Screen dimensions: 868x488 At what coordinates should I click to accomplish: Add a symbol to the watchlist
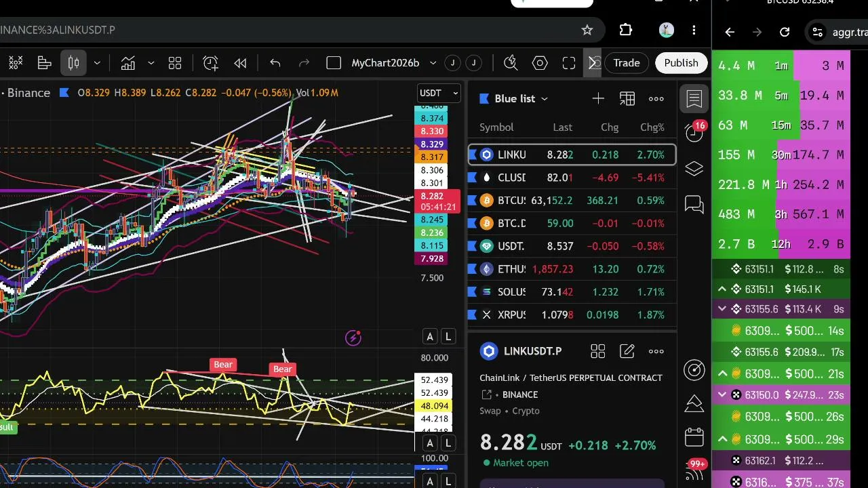coord(598,99)
